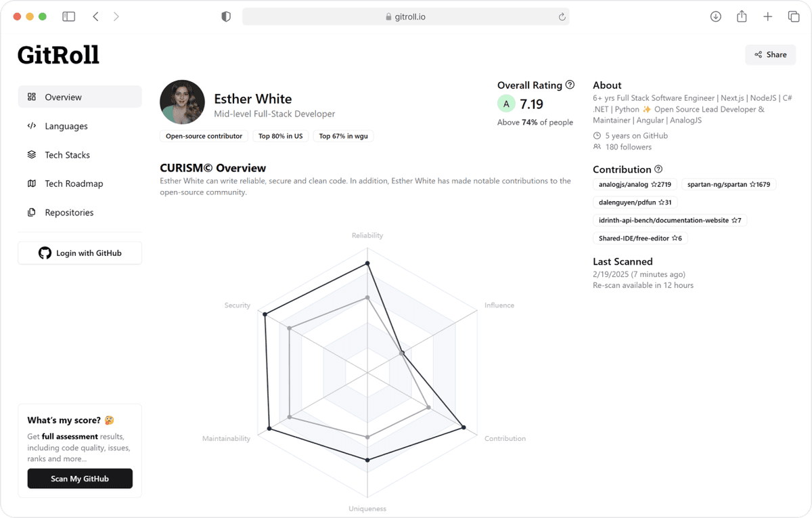Screen dimensions: 812x518
Task: Click the GitHub logo on the login button
Action: tap(45, 253)
